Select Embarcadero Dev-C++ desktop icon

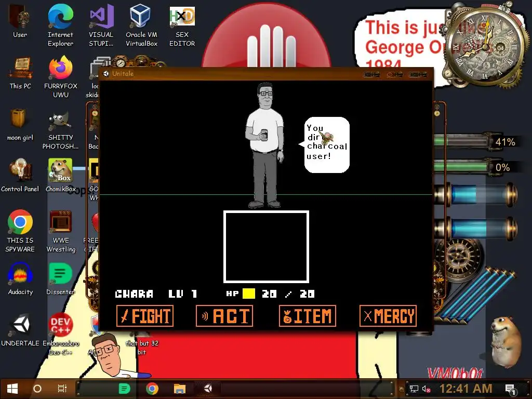tap(60, 334)
